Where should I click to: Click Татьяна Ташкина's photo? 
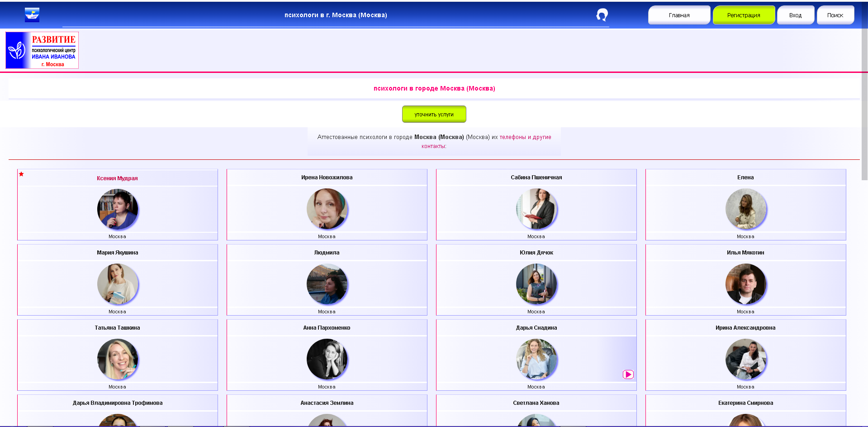(x=118, y=360)
